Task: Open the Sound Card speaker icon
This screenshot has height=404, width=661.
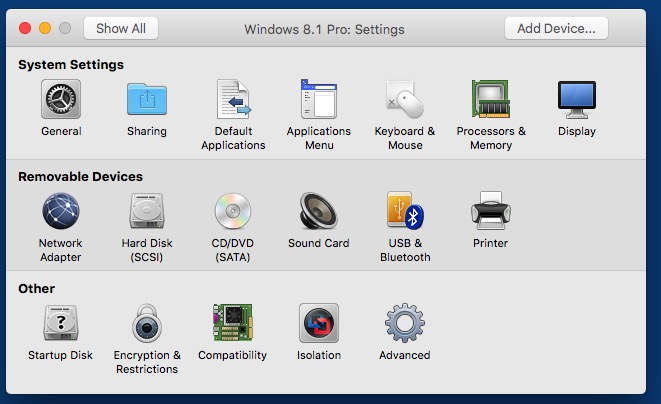Action: [319, 211]
